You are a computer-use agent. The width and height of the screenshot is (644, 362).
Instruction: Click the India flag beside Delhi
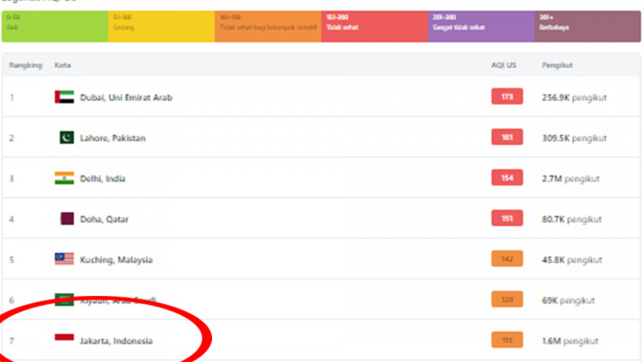pos(64,178)
